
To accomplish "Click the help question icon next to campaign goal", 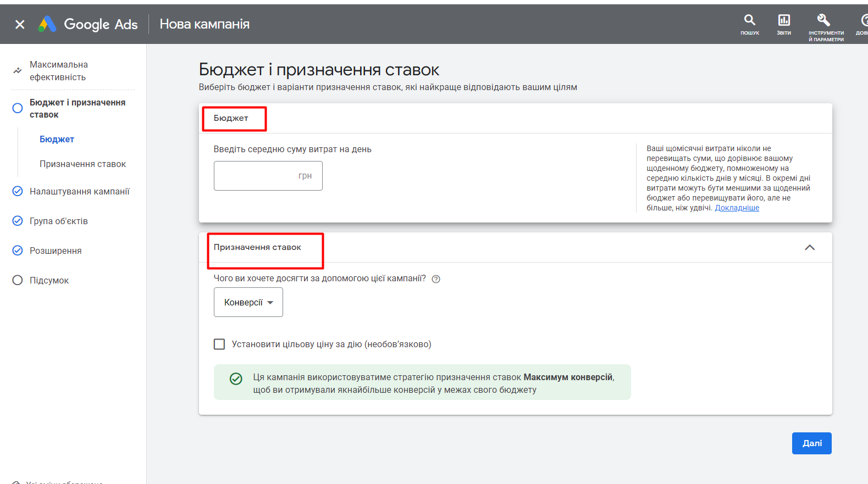I will click(436, 279).
